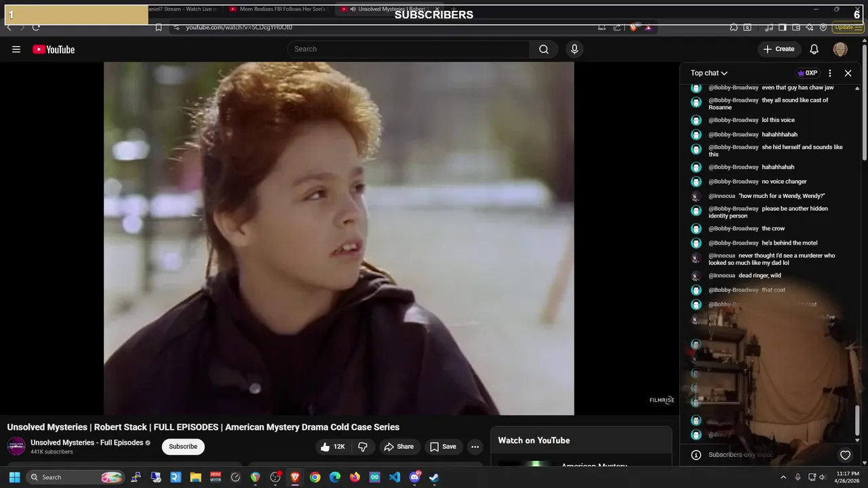Viewport: 868px width, 488px height.
Task: Open Steam from taskbar
Action: coord(434,477)
